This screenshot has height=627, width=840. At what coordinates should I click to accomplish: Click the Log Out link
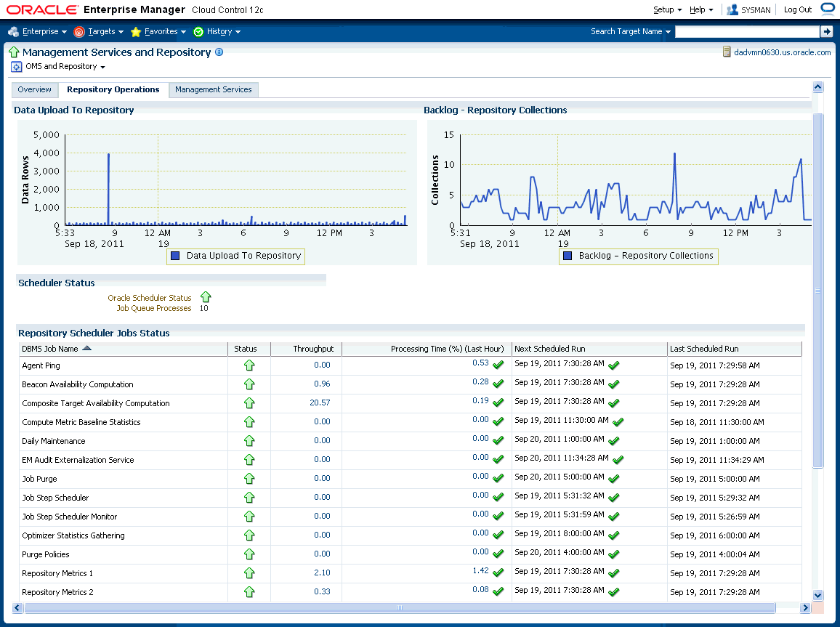pyautogui.click(x=798, y=9)
